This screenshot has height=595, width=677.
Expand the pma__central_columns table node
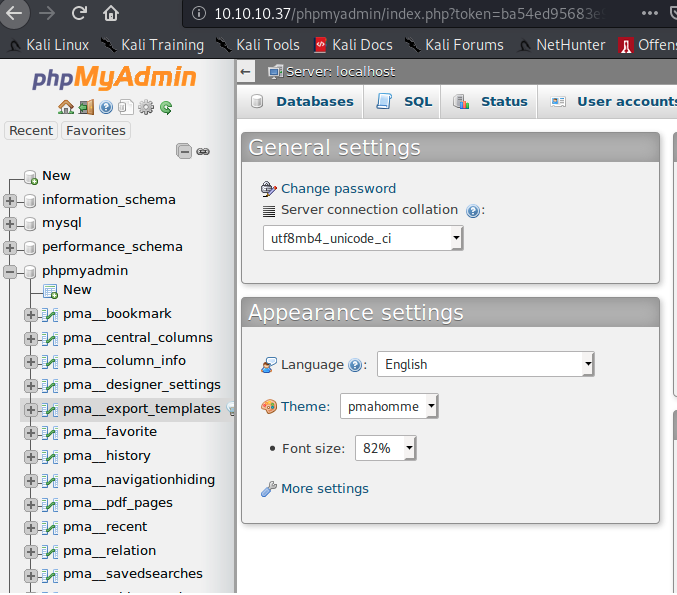(x=31, y=339)
